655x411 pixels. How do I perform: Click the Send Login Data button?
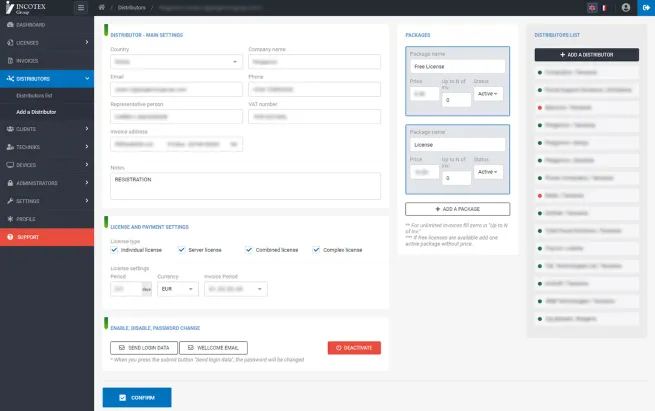click(x=144, y=348)
